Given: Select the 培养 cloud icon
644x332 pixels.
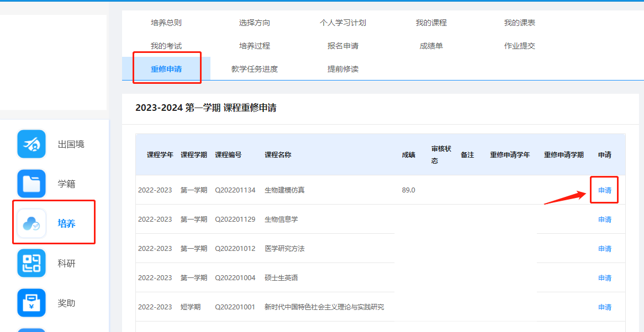Looking at the screenshot, I should point(31,223).
